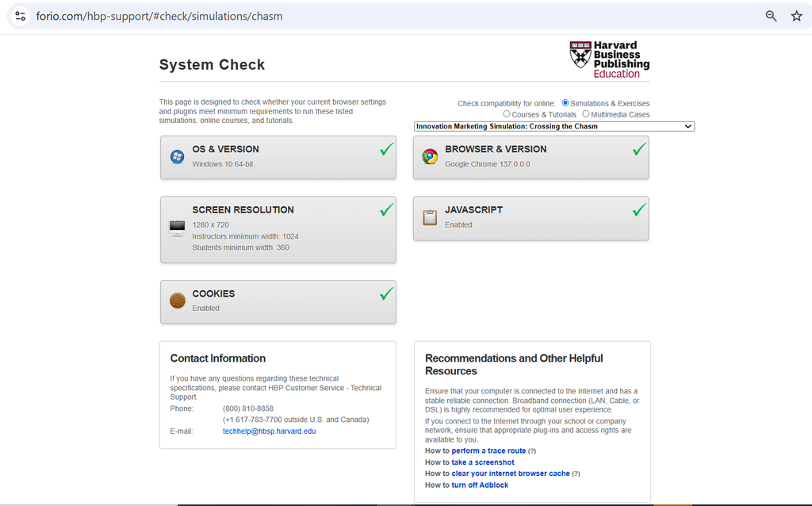Open the browser zoom magnifier icon
Image resolution: width=812 pixels, height=506 pixels.
click(771, 16)
